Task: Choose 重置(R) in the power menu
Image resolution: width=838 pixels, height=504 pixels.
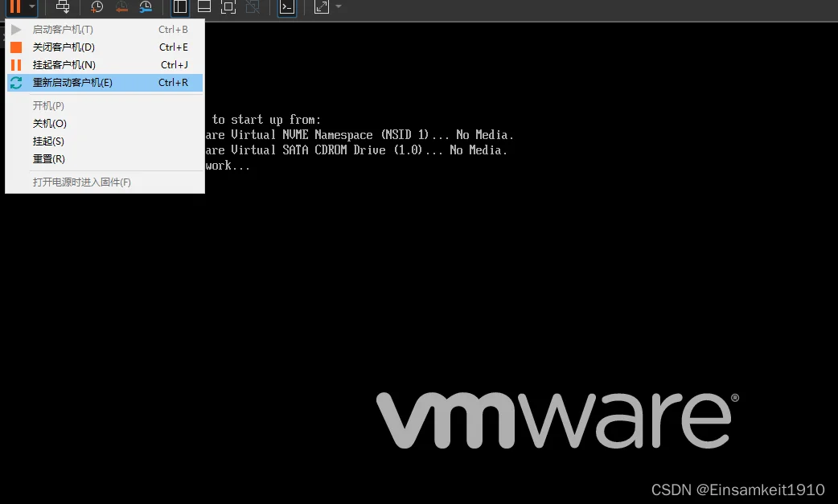Action: click(x=105, y=158)
